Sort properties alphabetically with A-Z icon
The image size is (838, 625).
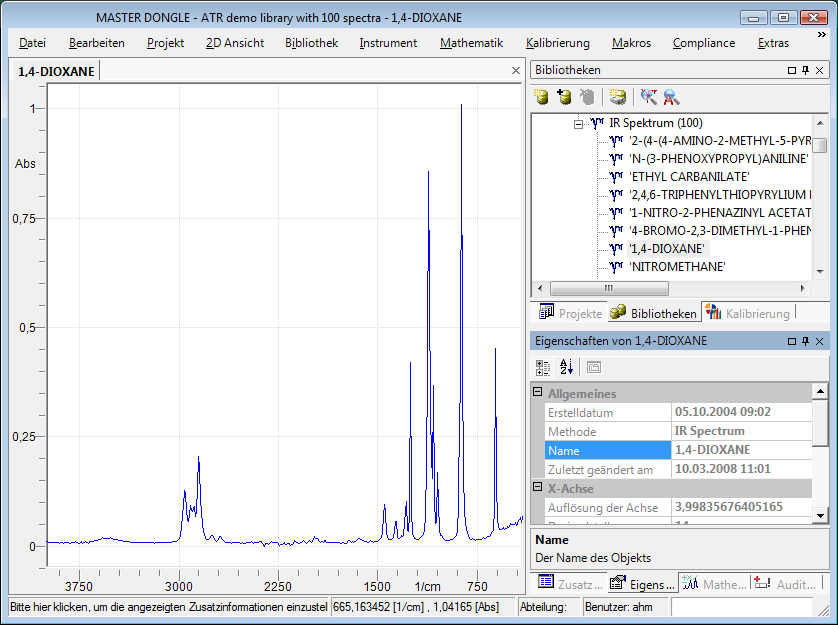pos(566,367)
